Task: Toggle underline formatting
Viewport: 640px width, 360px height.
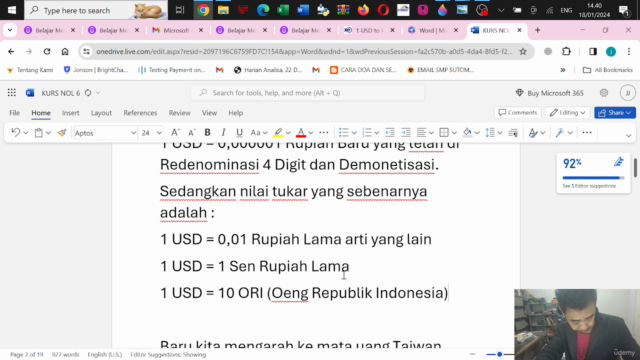Action: [240, 133]
